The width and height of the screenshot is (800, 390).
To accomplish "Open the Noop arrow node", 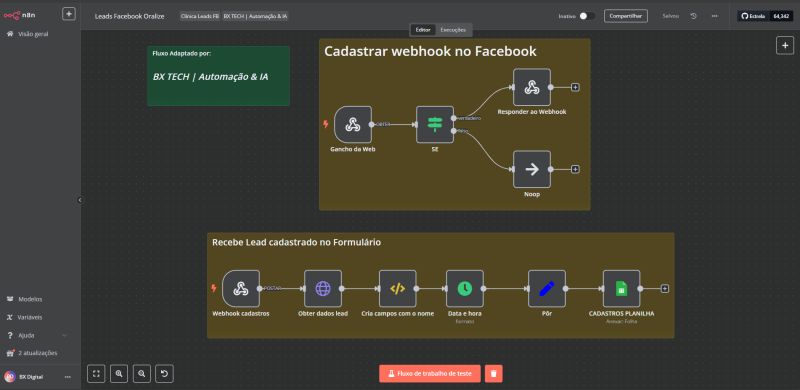I will click(532, 169).
